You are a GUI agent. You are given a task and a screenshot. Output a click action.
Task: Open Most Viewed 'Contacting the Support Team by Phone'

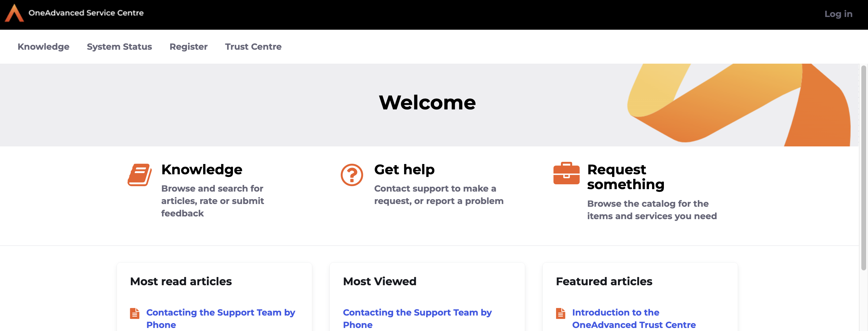tap(417, 319)
